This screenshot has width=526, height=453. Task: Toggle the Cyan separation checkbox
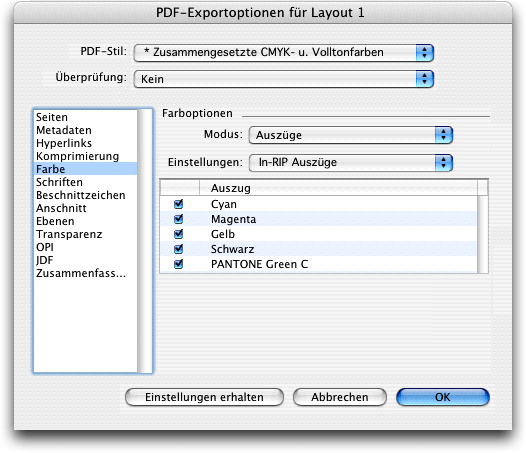pyautogui.click(x=178, y=204)
